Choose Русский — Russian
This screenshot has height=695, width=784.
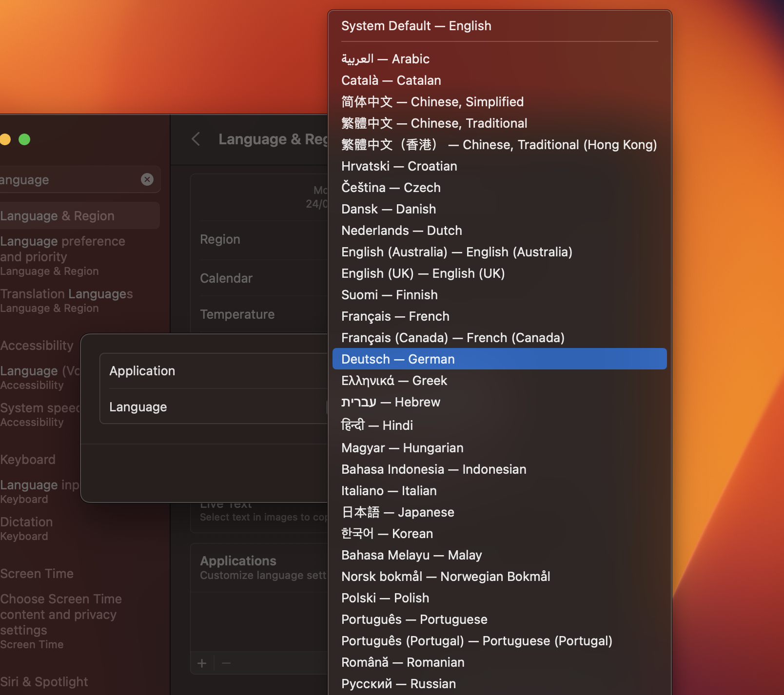tap(499, 684)
